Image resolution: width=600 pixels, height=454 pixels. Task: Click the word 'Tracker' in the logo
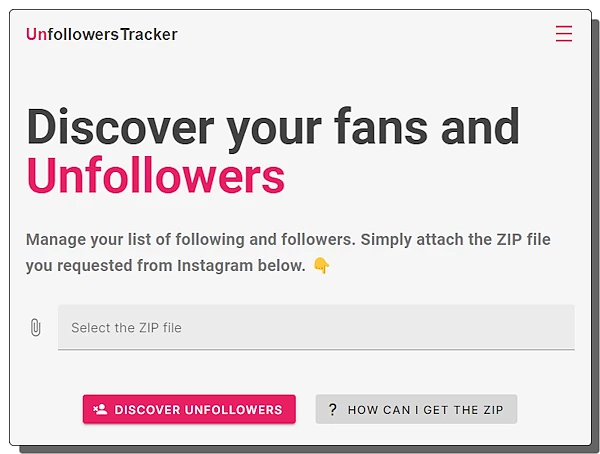point(148,34)
